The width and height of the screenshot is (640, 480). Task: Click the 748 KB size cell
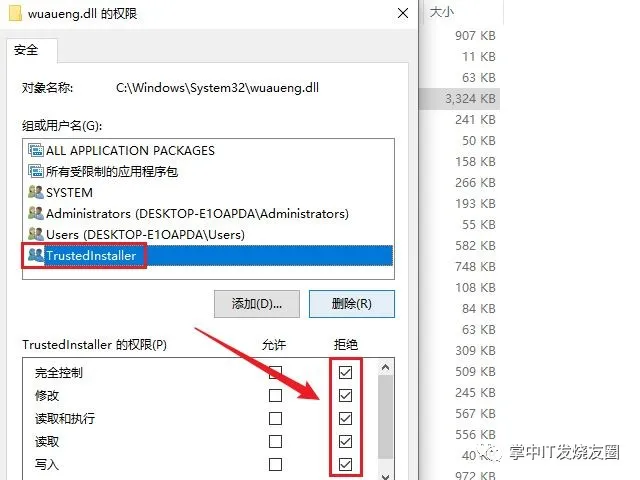coord(475,267)
